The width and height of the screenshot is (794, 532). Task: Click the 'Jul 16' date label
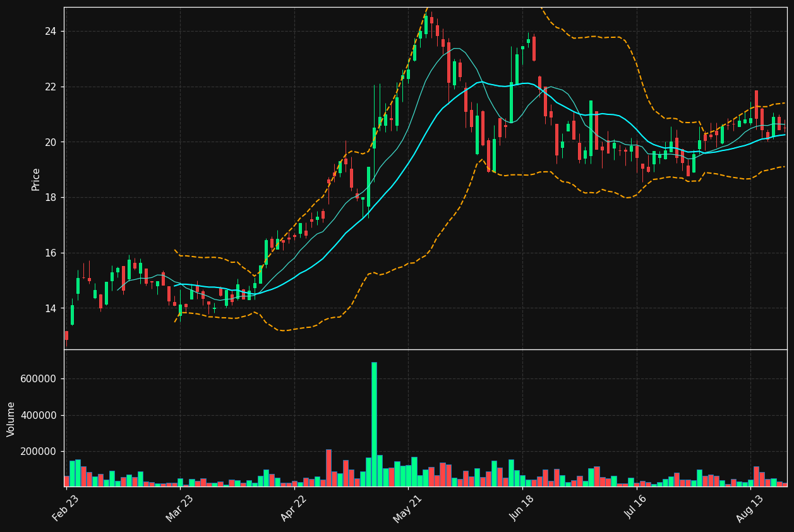click(636, 507)
